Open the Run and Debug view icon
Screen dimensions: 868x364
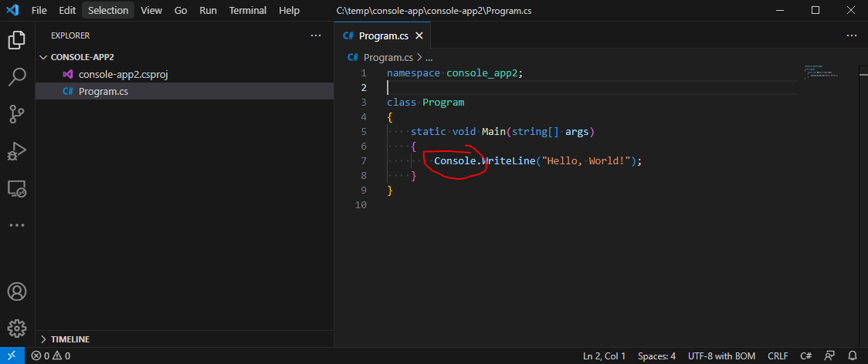click(x=17, y=151)
